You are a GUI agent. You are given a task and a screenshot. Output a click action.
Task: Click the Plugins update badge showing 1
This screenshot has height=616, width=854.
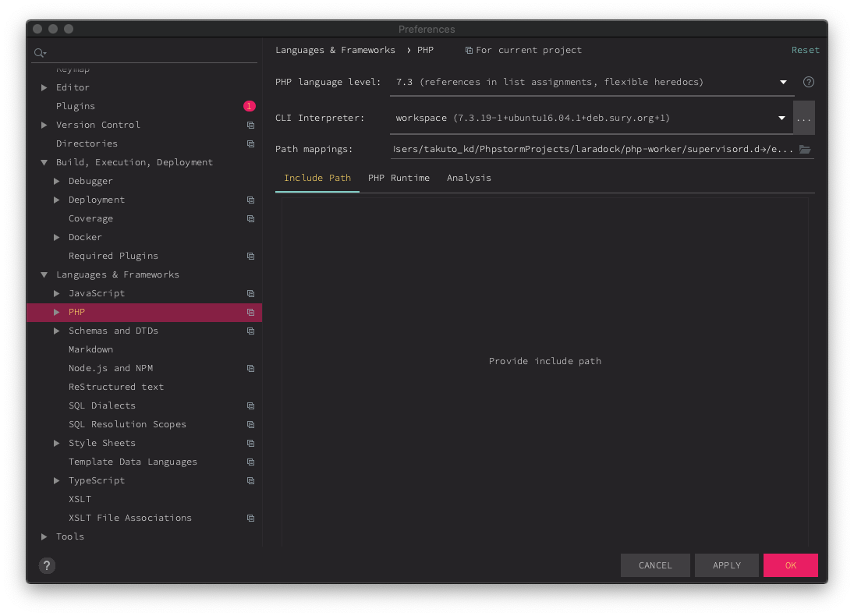(249, 106)
